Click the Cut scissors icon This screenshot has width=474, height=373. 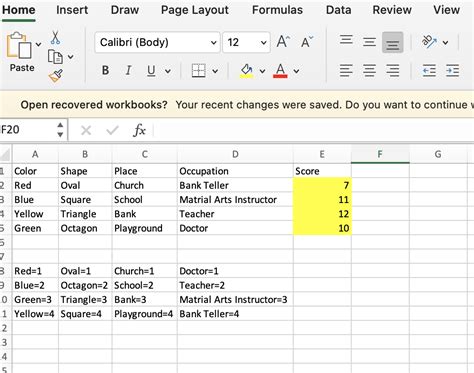point(55,38)
